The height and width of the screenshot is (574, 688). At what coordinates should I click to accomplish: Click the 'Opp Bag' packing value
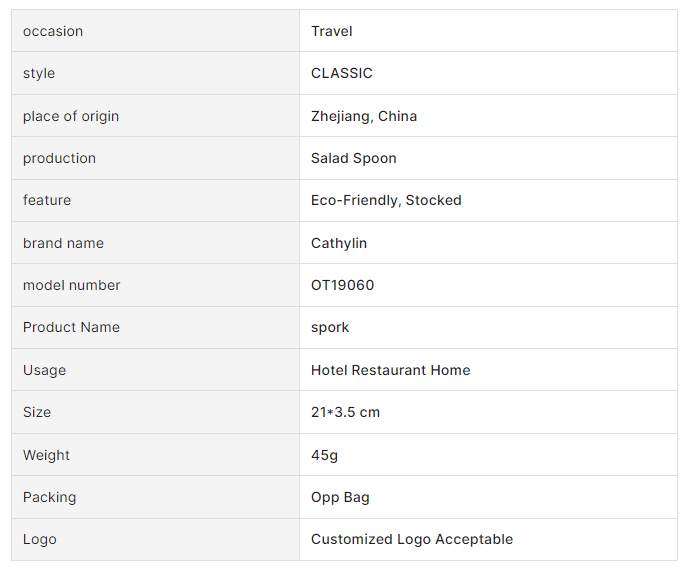(340, 497)
